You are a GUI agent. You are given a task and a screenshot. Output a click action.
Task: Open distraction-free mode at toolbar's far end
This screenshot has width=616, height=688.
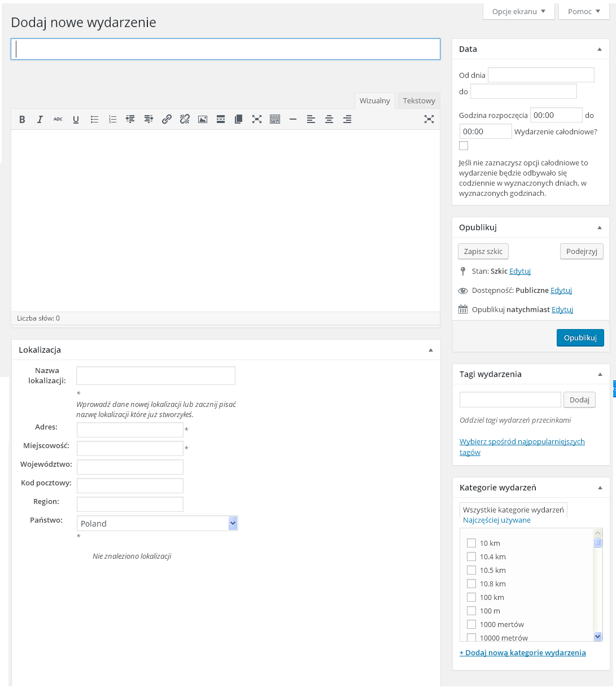pyautogui.click(x=429, y=119)
